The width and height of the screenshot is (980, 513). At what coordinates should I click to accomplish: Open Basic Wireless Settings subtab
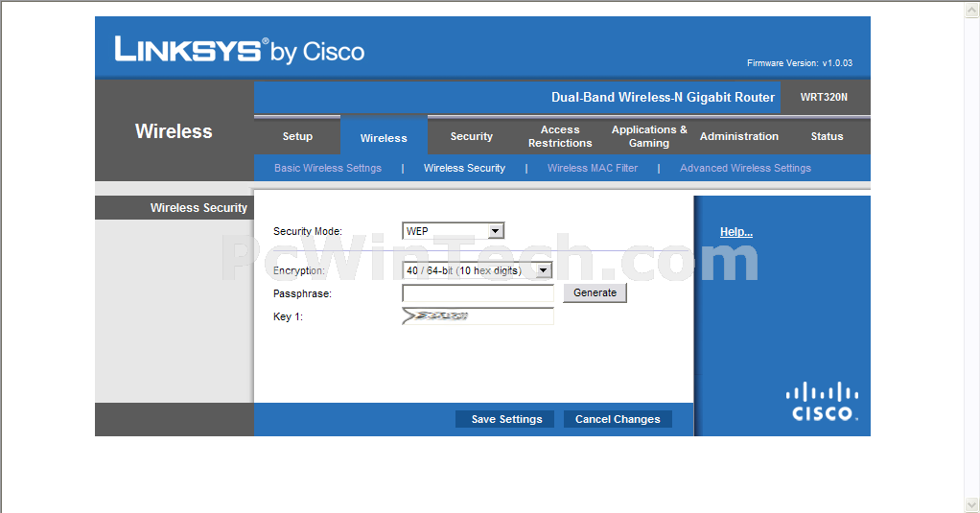(328, 168)
